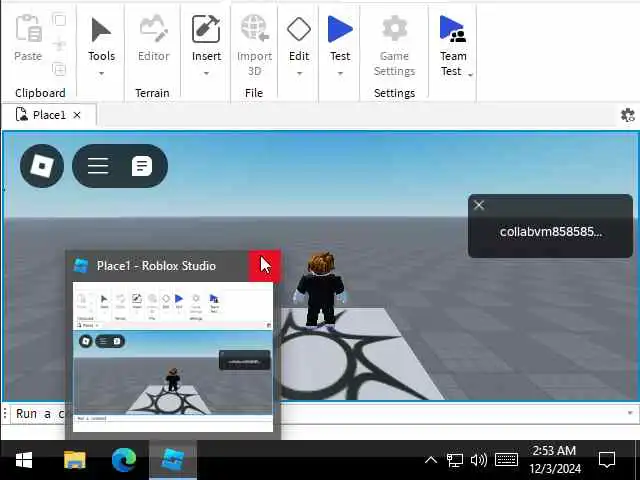Open the Terrain Editor icon

pyautogui.click(x=153, y=28)
